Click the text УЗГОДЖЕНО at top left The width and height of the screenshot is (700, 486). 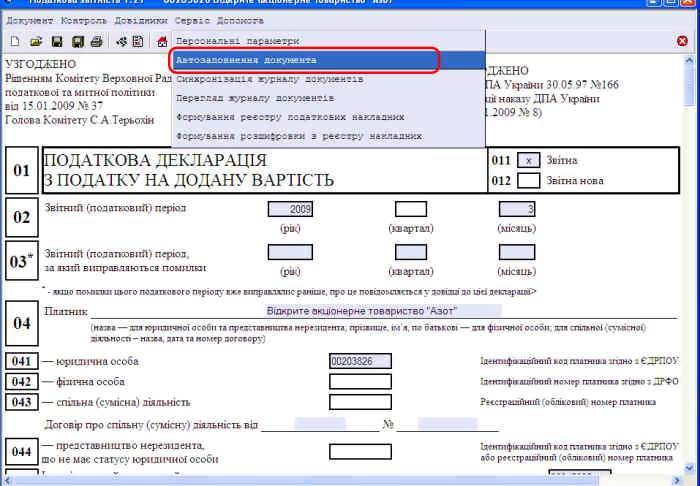[41, 64]
